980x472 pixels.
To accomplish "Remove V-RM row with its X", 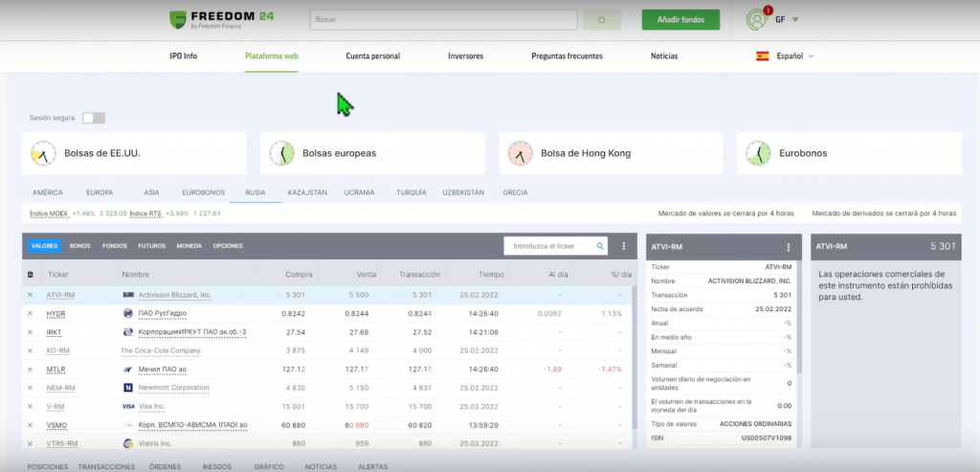I will 30,406.
